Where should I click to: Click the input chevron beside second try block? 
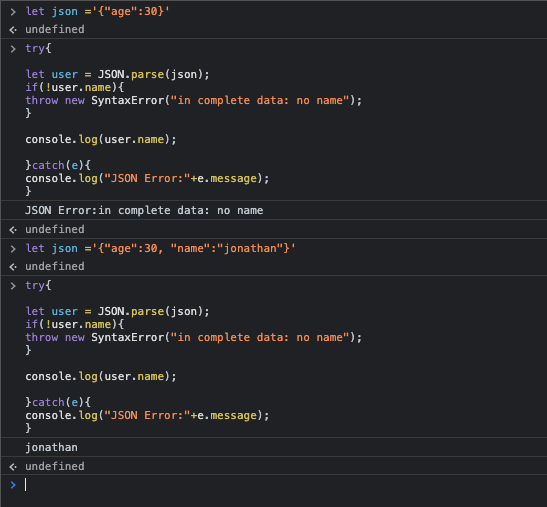(13, 286)
